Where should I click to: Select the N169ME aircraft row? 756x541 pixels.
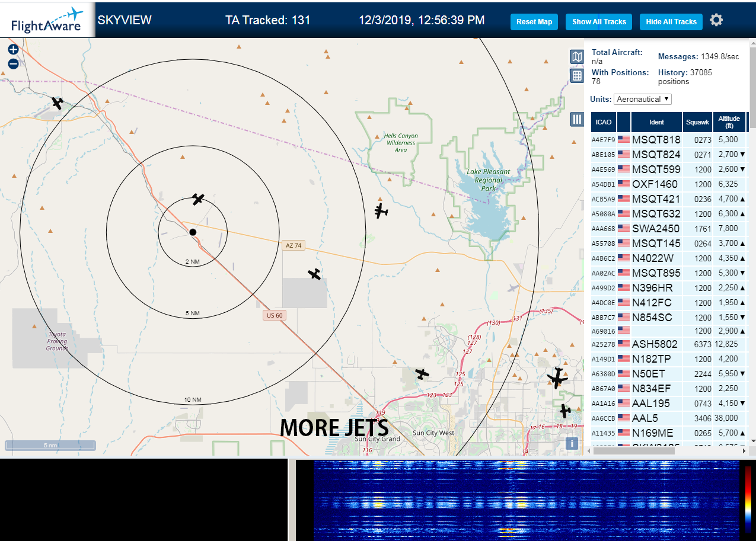click(x=668, y=433)
